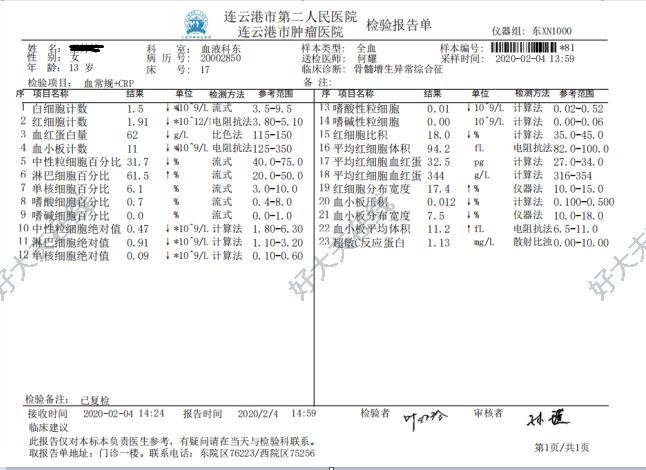Click the 超敏C反应蛋白 result 1.13
The height and width of the screenshot is (470, 646).
(x=438, y=243)
